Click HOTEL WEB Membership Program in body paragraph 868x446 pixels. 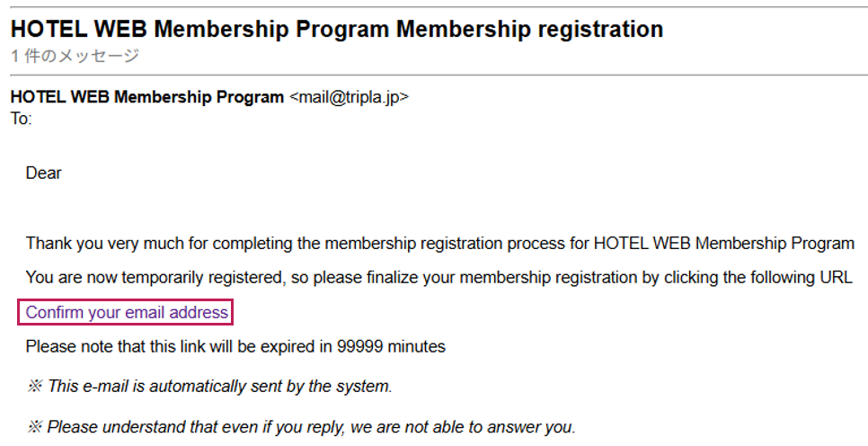point(723,243)
